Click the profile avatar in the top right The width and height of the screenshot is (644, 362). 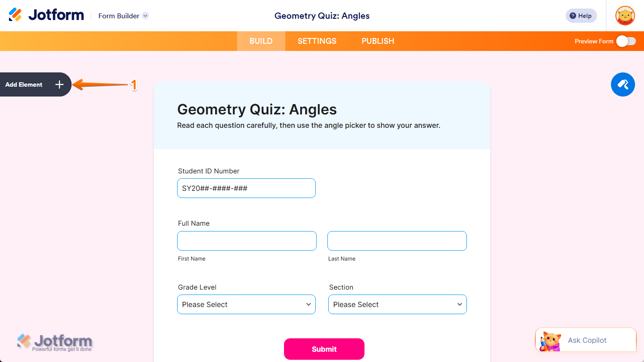[625, 16]
